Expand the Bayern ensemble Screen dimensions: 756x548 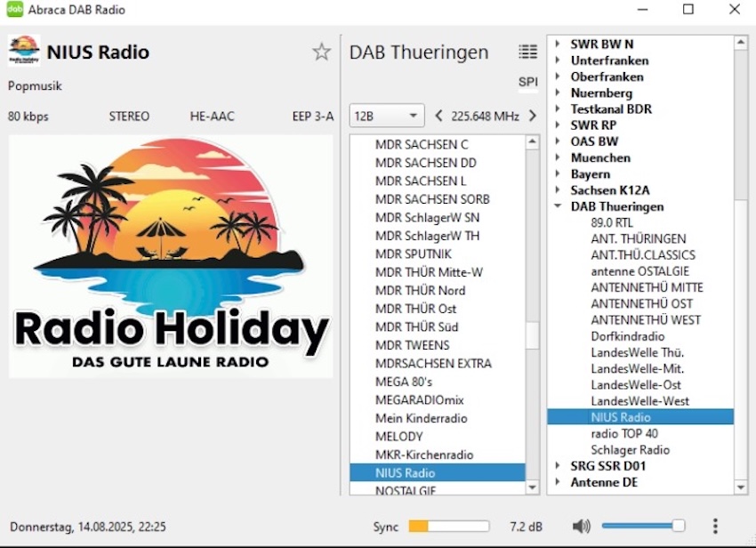[x=558, y=173]
